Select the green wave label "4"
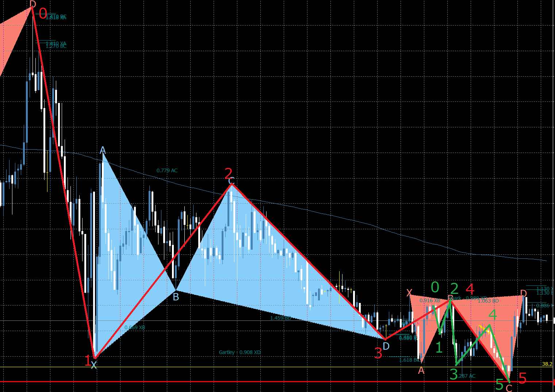 pyautogui.click(x=493, y=314)
